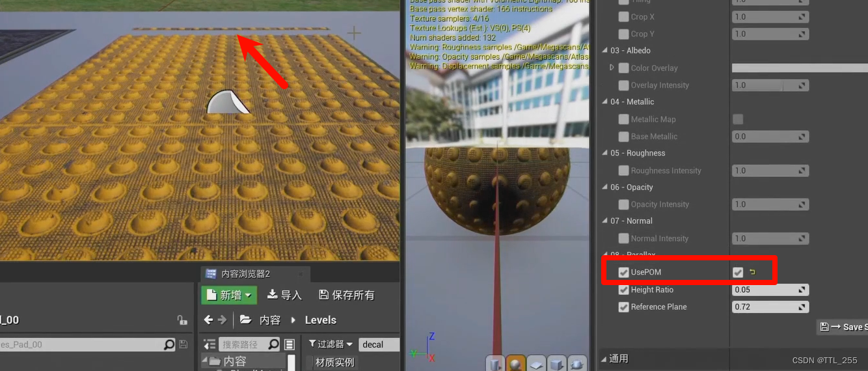This screenshot has height=371, width=868.
Task: Click the Overlay Intensity value slider
Action: [770, 85]
